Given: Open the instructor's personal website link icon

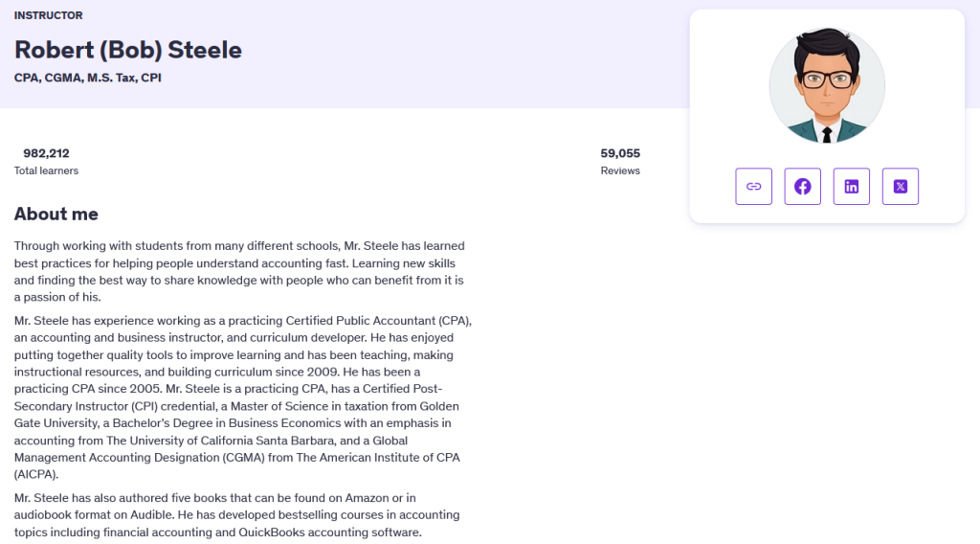Looking at the screenshot, I should point(753,187).
